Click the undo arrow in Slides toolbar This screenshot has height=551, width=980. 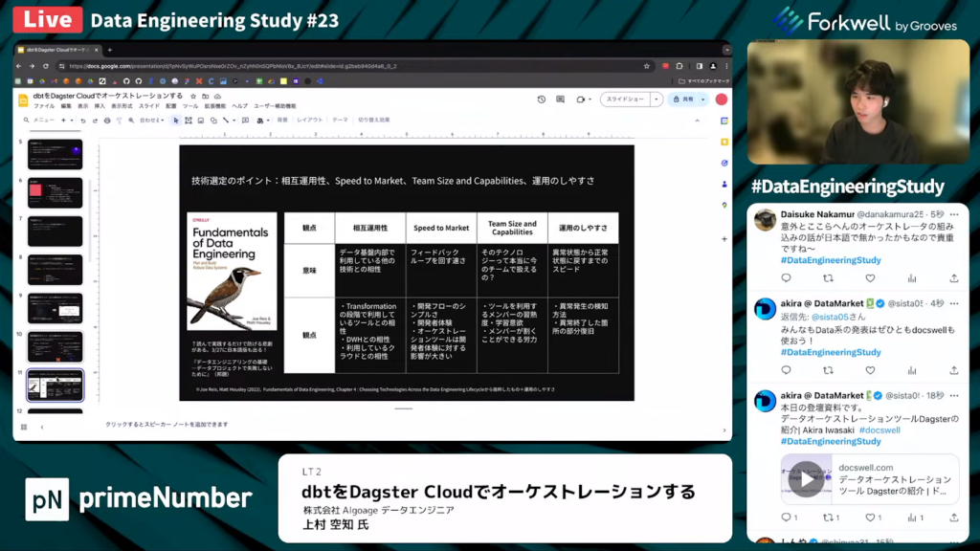82,121
